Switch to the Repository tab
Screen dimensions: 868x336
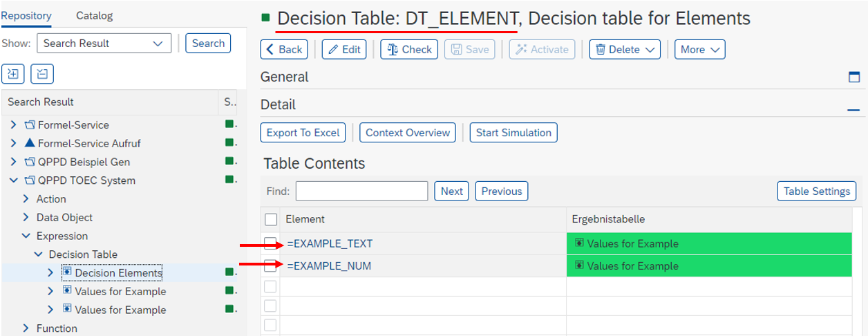click(26, 15)
